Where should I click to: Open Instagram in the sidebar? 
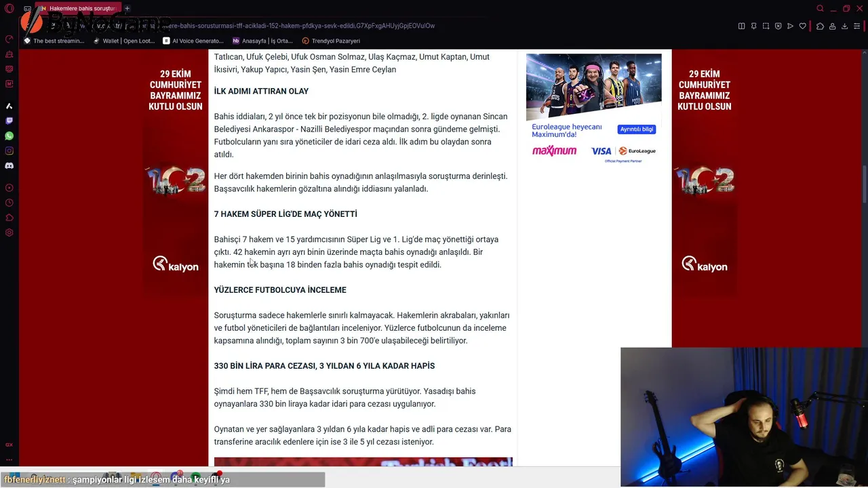coord(9,151)
